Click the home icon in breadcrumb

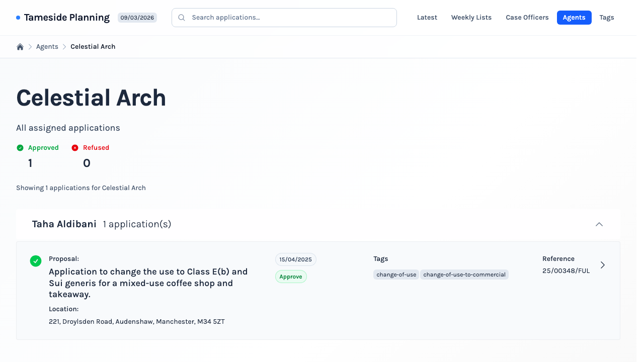[x=20, y=47]
